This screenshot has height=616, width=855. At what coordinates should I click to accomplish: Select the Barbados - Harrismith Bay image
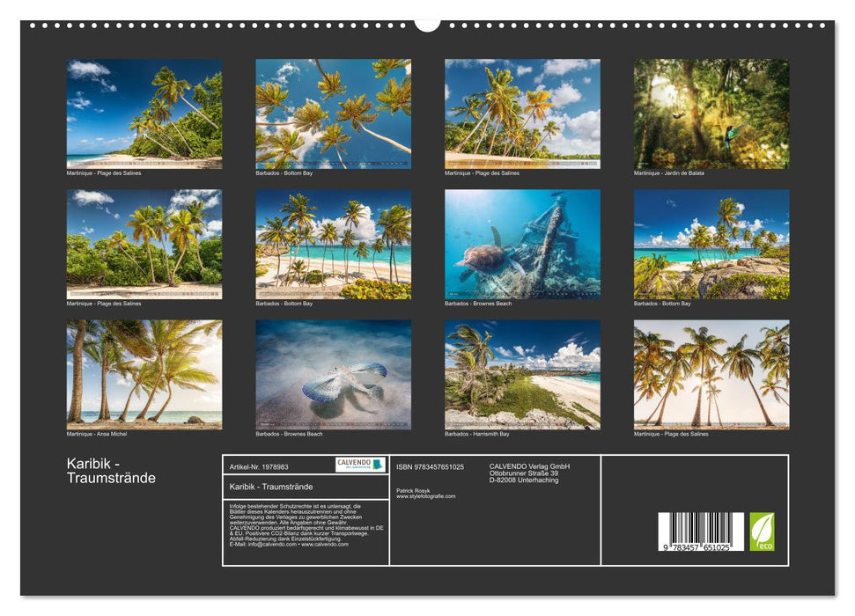[x=517, y=374]
